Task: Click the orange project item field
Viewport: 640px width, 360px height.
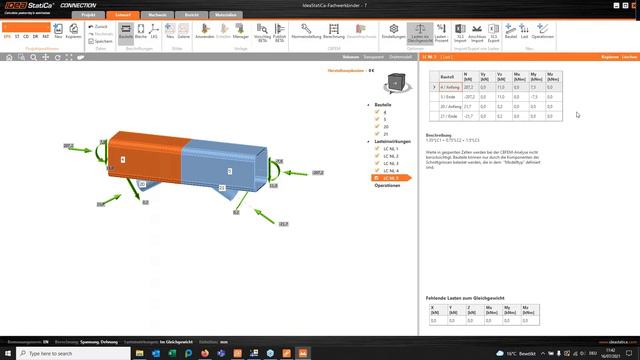Action: point(26,27)
